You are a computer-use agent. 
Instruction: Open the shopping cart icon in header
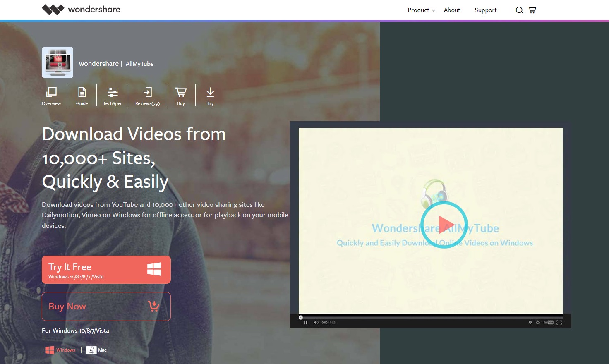pyautogui.click(x=532, y=10)
